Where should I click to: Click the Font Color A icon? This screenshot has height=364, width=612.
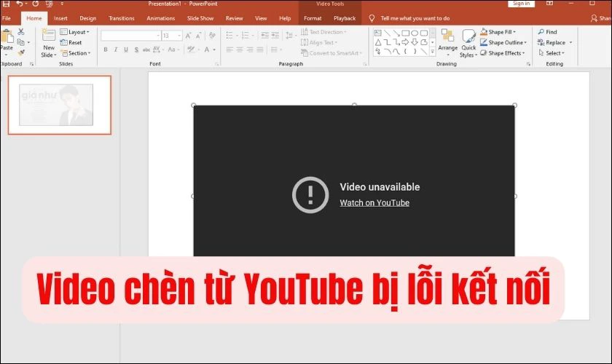(207, 50)
